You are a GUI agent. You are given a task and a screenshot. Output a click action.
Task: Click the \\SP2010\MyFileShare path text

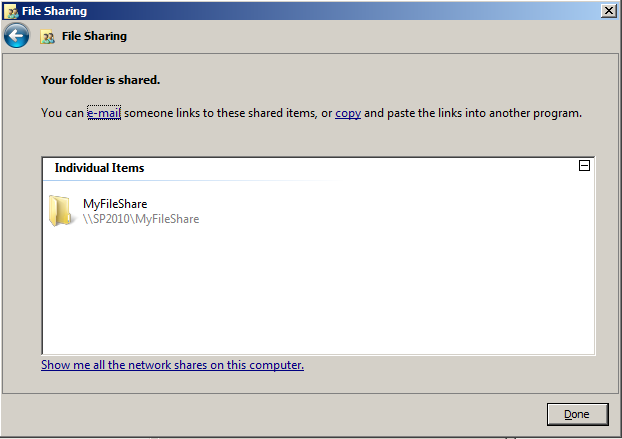(x=141, y=219)
